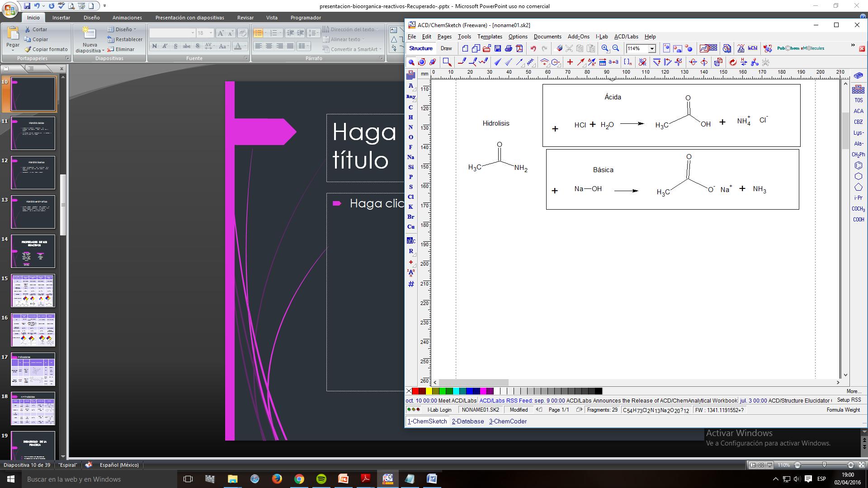Open the Templates menu
The height and width of the screenshot is (488, 868).
[489, 37]
